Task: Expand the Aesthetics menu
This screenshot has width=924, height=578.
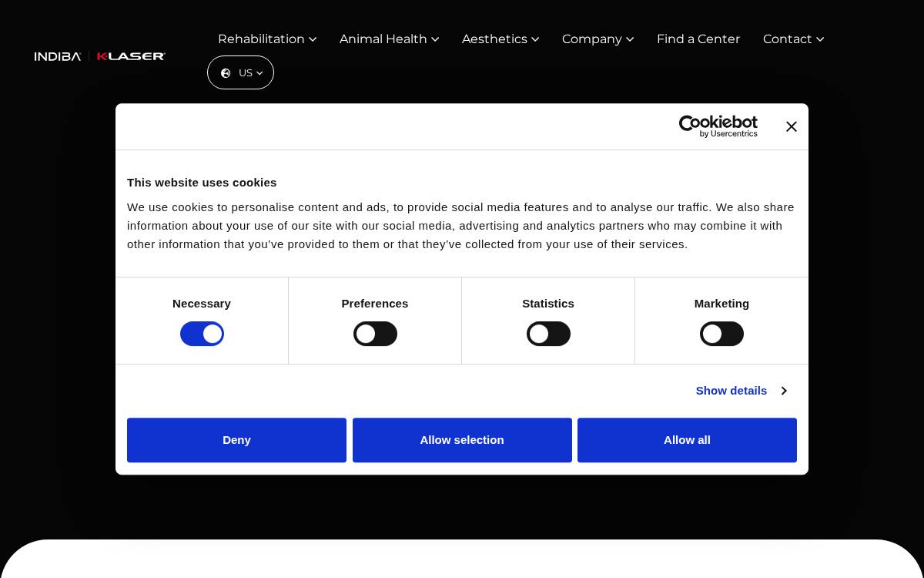Action: [500, 39]
